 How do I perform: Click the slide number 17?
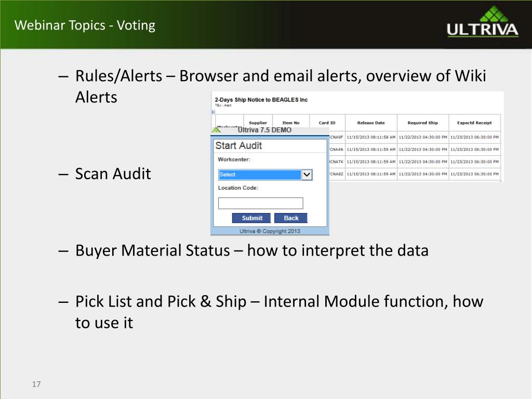point(36,384)
